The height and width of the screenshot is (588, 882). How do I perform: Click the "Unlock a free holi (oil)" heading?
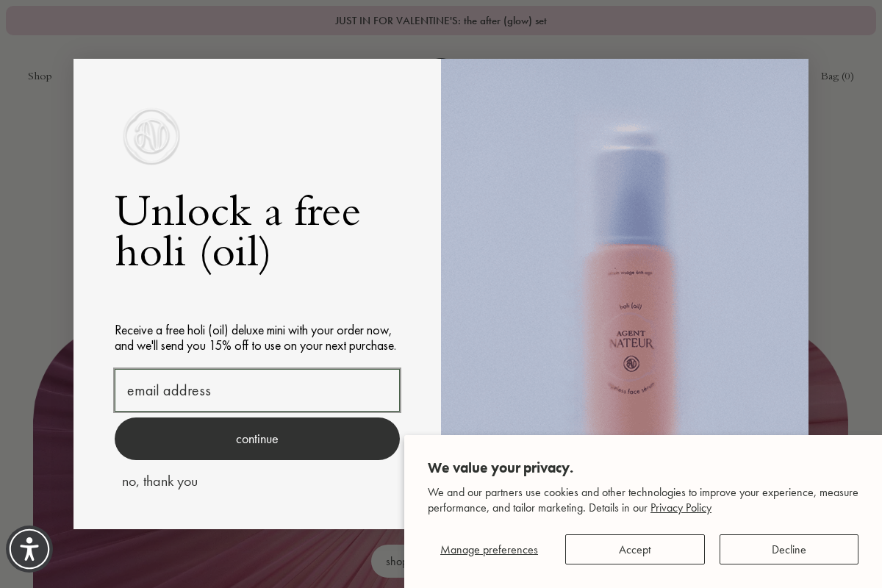pos(237,232)
